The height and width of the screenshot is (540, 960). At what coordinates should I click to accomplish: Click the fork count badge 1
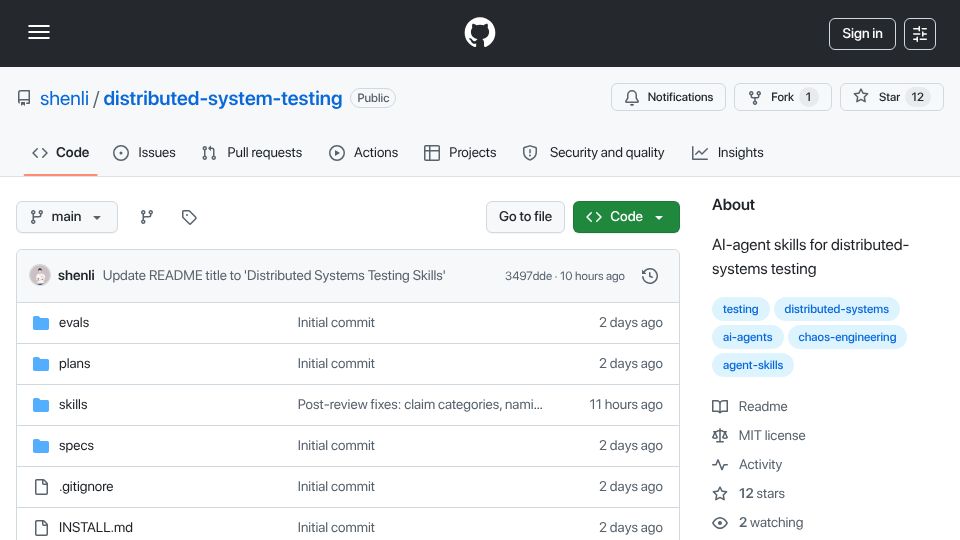[808, 97]
